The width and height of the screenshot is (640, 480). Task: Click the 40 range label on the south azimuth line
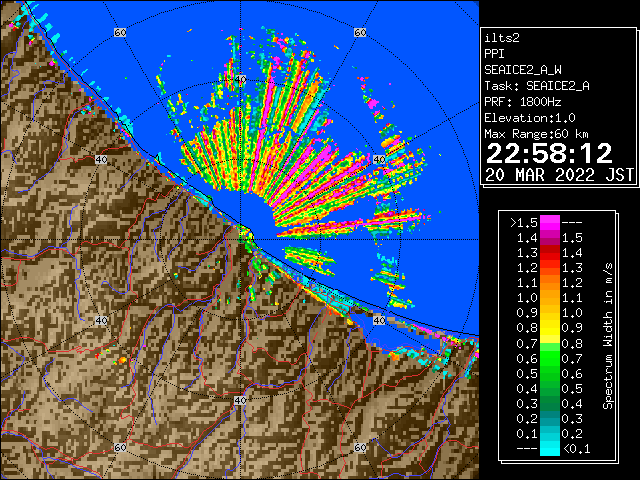tap(240, 400)
